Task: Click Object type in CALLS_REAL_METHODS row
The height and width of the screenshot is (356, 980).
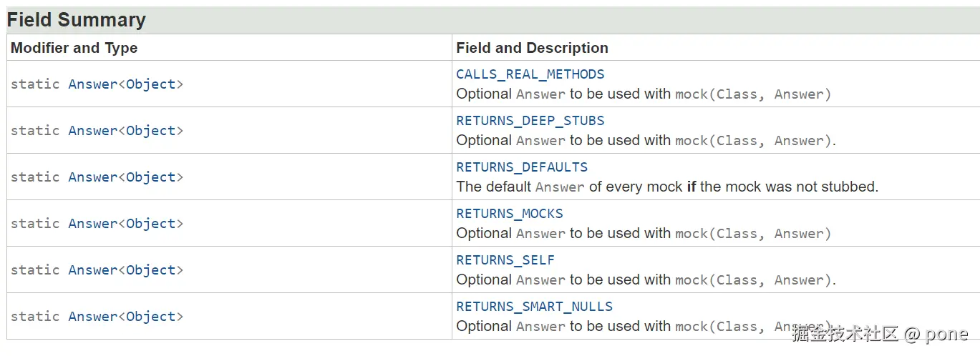Action: pyautogui.click(x=150, y=84)
